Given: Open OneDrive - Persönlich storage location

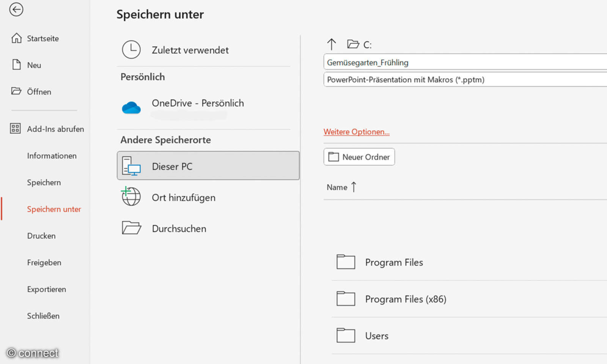Looking at the screenshot, I should click(x=197, y=103).
